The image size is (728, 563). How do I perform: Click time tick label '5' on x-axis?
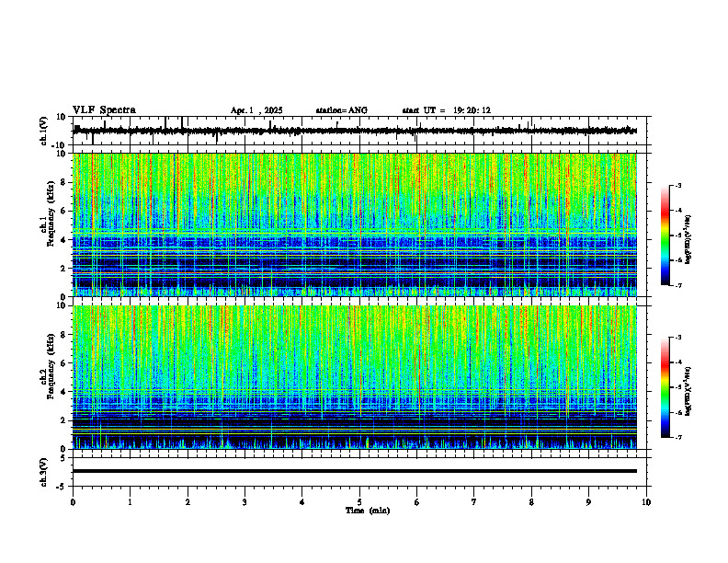click(x=359, y=502)
